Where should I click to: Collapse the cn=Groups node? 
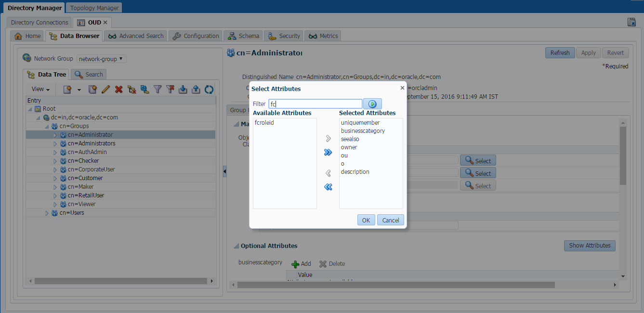point(47,126)
